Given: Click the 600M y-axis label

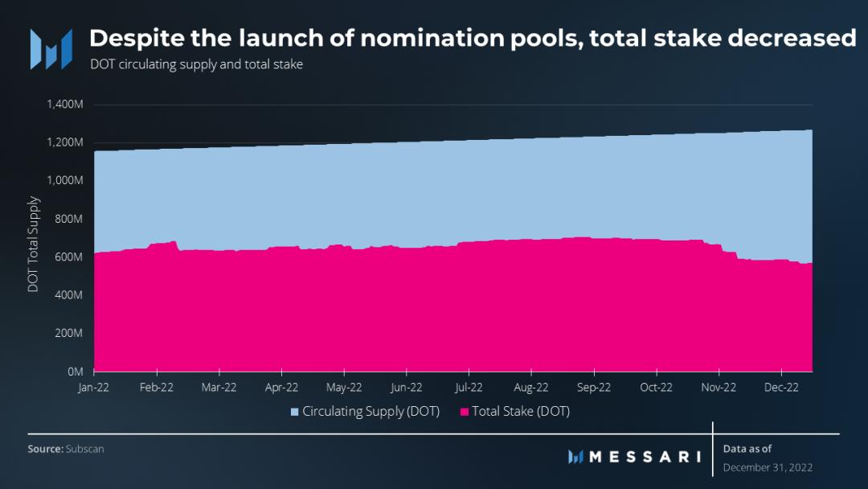Looking at the screenshot, I should 69,257.
